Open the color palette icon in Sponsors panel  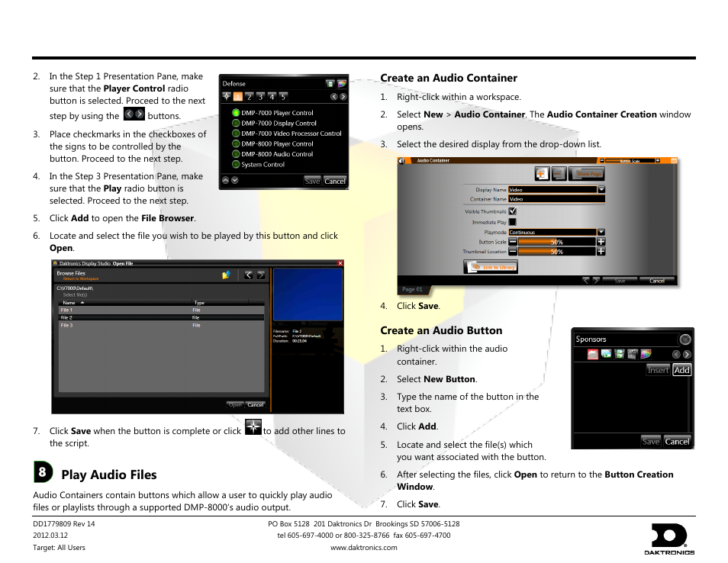coord(646,355)
